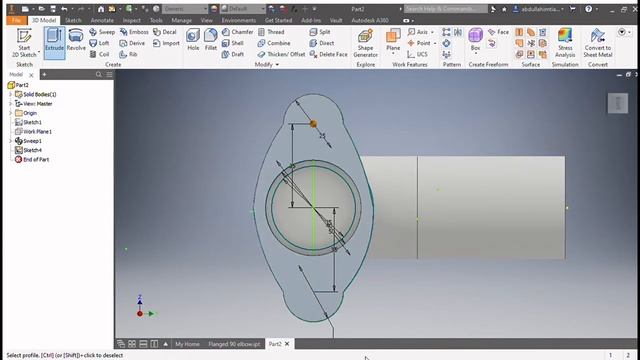Select the Revolve tool

pos(76,41)
